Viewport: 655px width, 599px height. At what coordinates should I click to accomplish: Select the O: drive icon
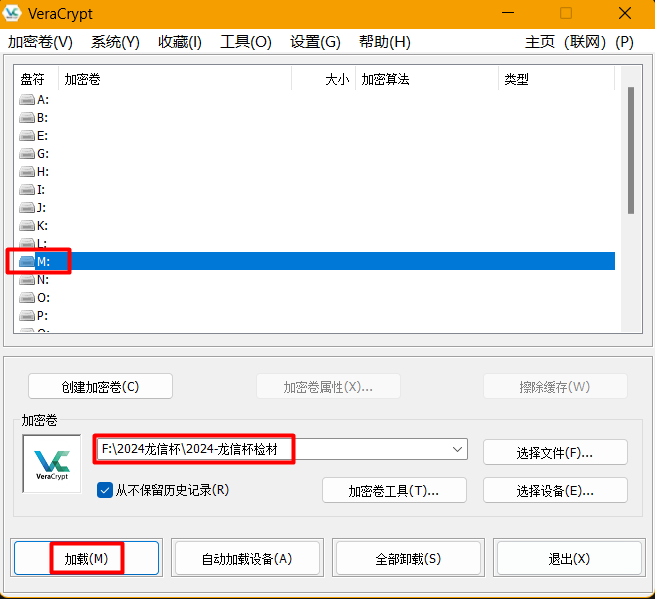pos(27,297)
